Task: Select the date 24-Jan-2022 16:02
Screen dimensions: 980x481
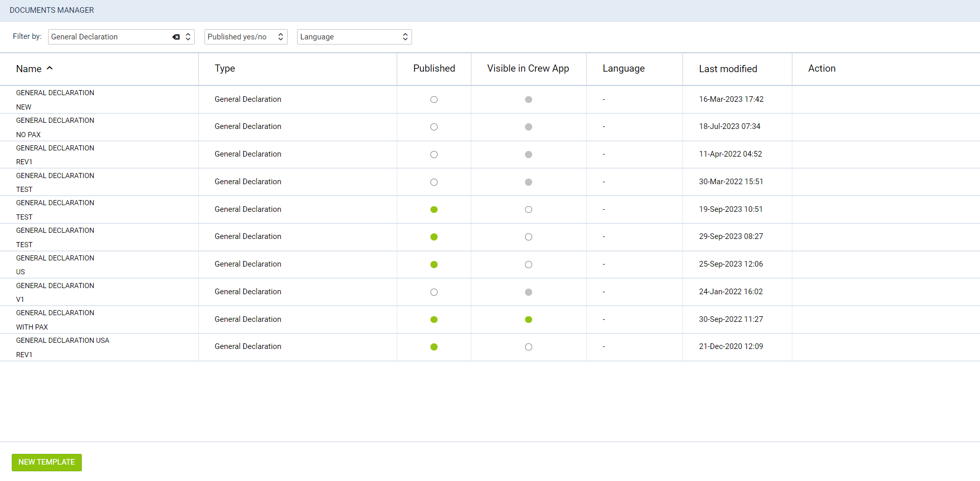Action: pos(731,292)
